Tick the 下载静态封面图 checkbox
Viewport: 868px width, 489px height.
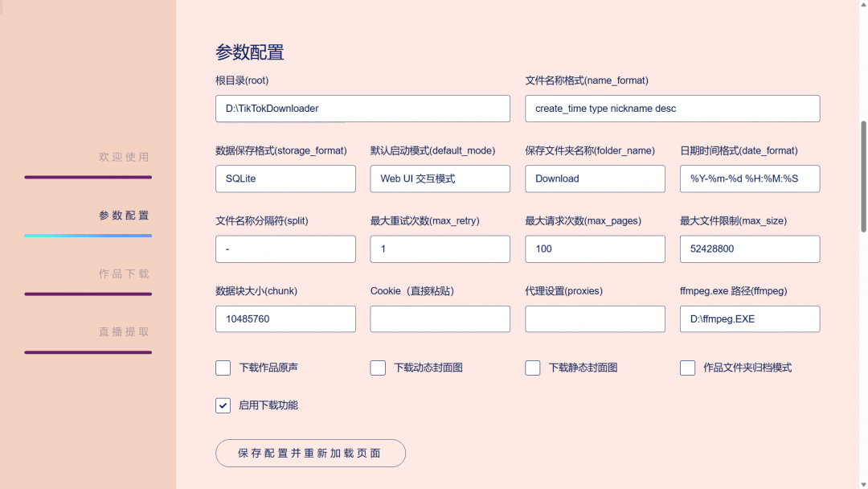coord(533,368)
